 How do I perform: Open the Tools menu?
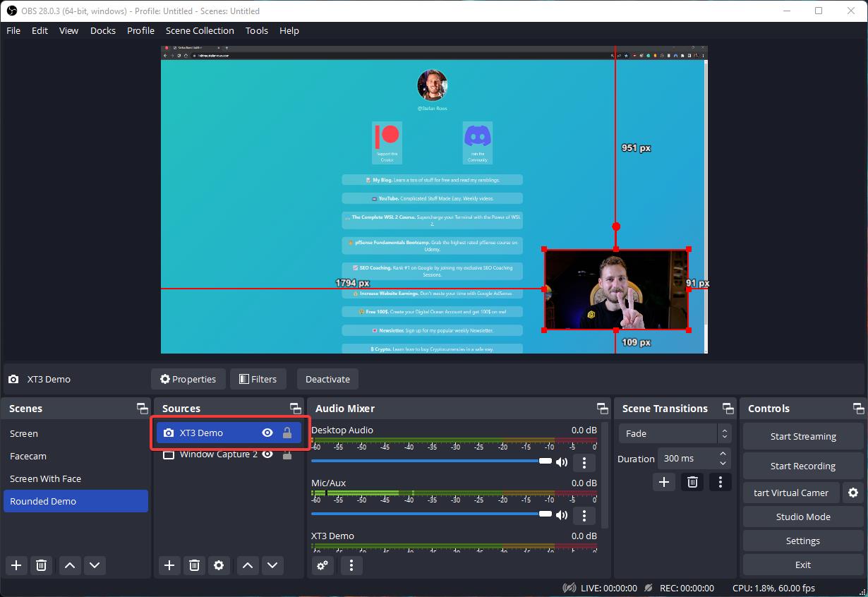[256, 30]
